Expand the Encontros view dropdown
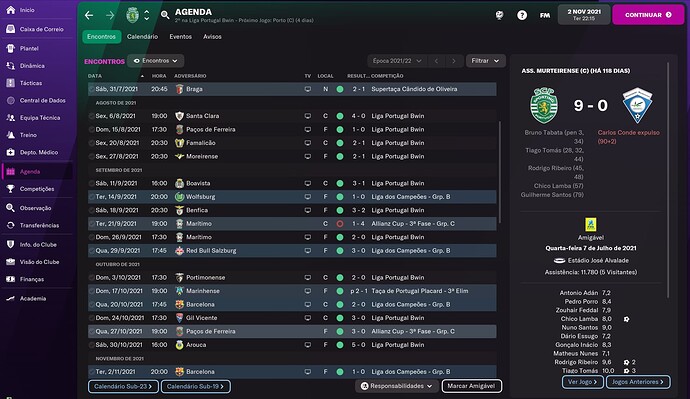The height and width of the screenshot is (399, 690). tap(155, 61)
